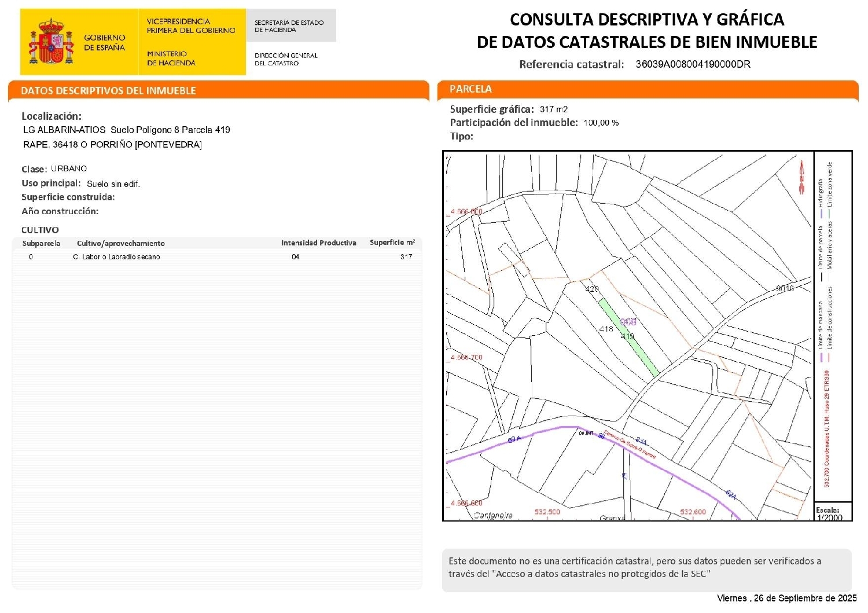Viewport: 868px width, 613px height.
Task: Select parcel label 418 on the map
Action: tap(606, 329)
